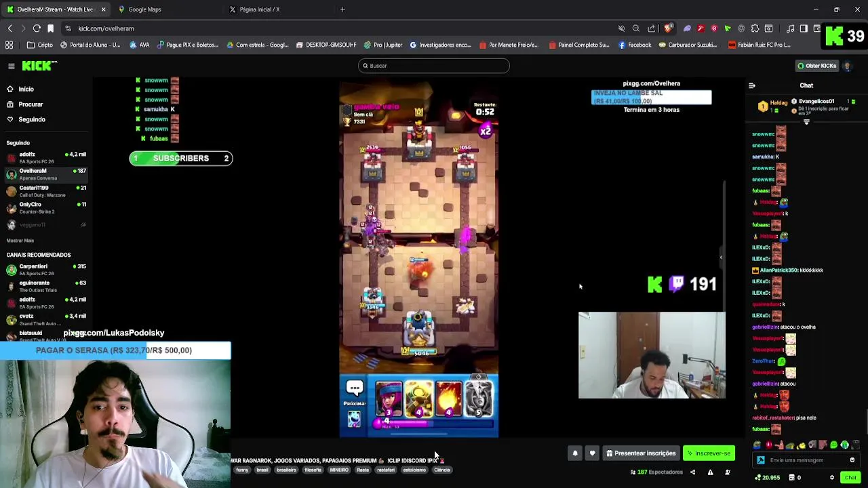The height and width of the screenshot is (488, 868).
Task: Open the Cripto bookmarks folder
Action: click(39, 45)
